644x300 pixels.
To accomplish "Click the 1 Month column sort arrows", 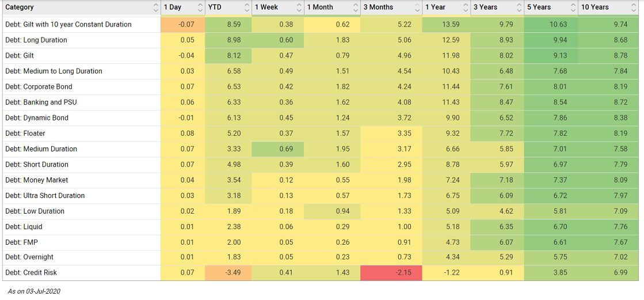I will tap(356, 7).
